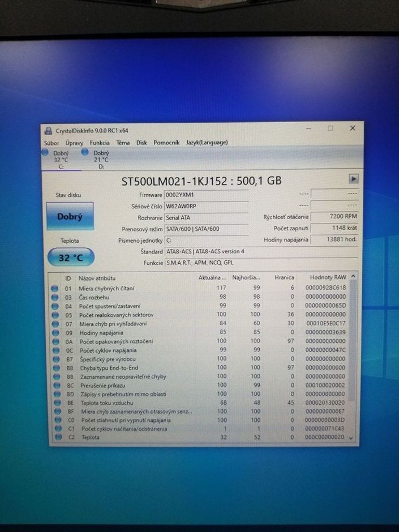Click the Aktuálna column header
The height and width of the screenshot is (532, 399).
point(212,277)
